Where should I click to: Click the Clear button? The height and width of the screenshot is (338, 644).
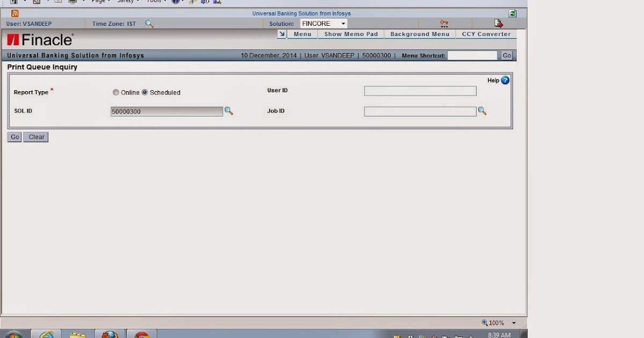tap(35, 137)
